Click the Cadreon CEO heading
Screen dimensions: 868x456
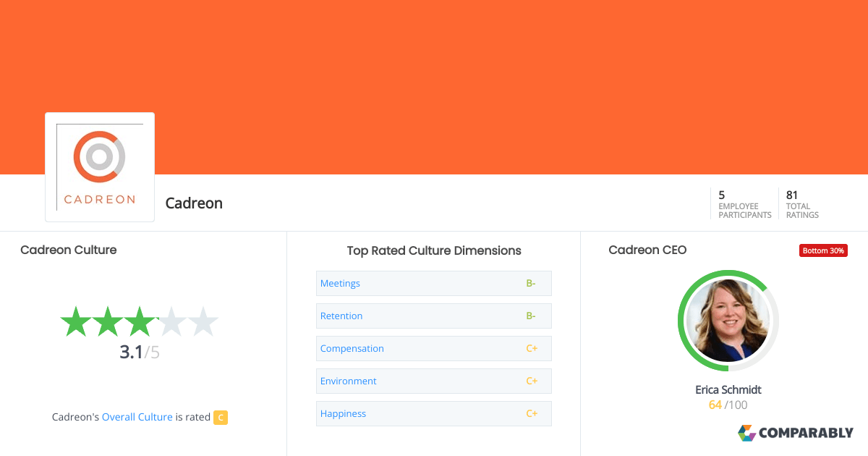point(648,250)
